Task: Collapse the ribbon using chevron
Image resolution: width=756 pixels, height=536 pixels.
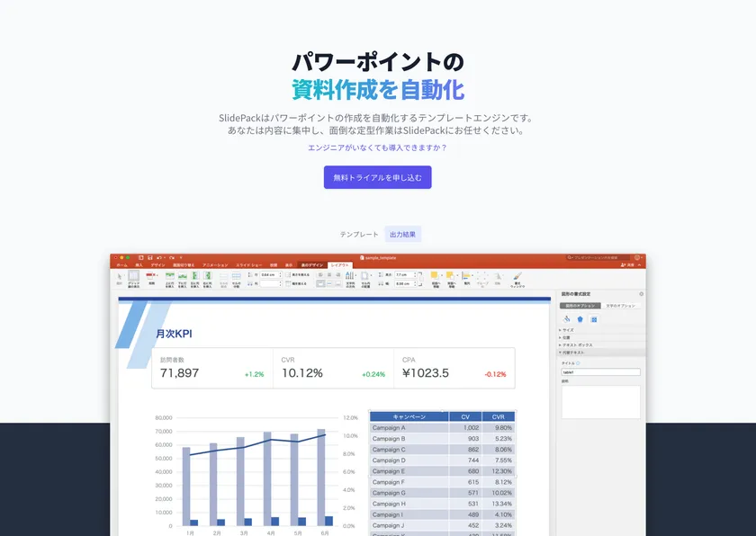Action: 639,265
